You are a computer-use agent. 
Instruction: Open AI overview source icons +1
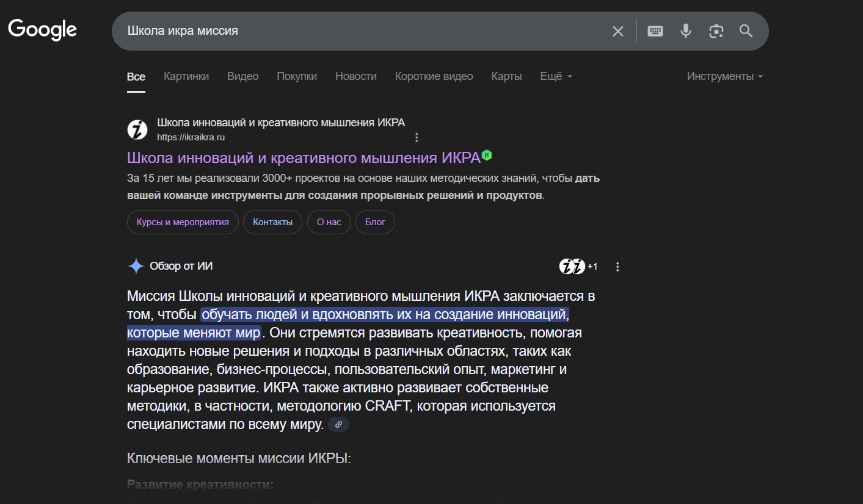point(578,267)
